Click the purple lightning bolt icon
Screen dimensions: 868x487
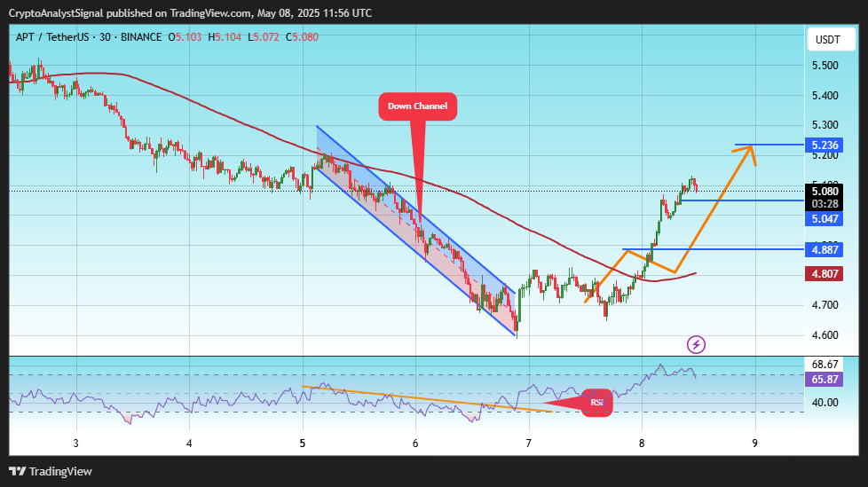point(696,345)
